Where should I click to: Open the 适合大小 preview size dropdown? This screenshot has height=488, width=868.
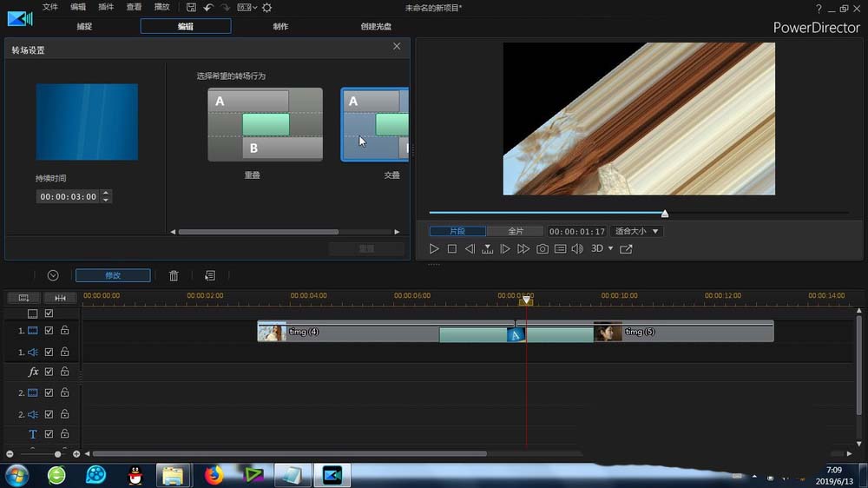637,231
